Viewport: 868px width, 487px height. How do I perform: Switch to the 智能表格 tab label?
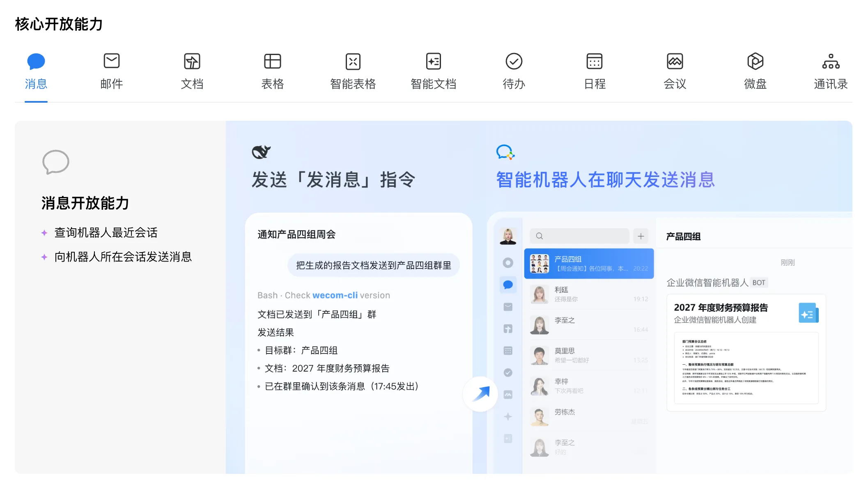pos(353,84)
